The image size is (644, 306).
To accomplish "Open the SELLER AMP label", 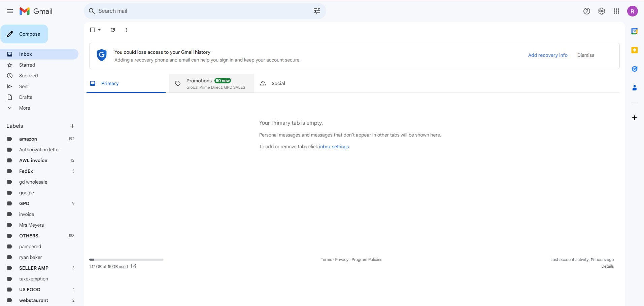I will tap(39, 268).
